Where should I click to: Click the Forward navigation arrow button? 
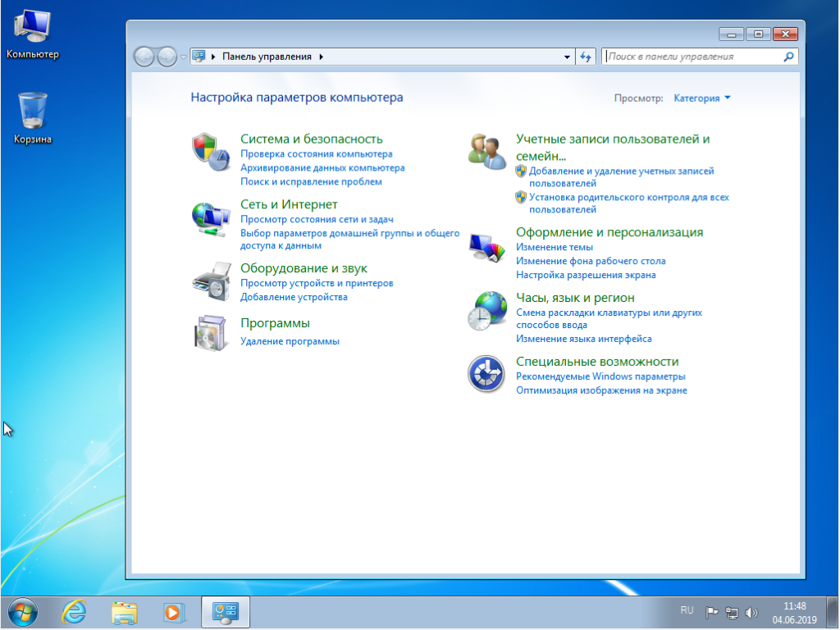pos(167,57)
